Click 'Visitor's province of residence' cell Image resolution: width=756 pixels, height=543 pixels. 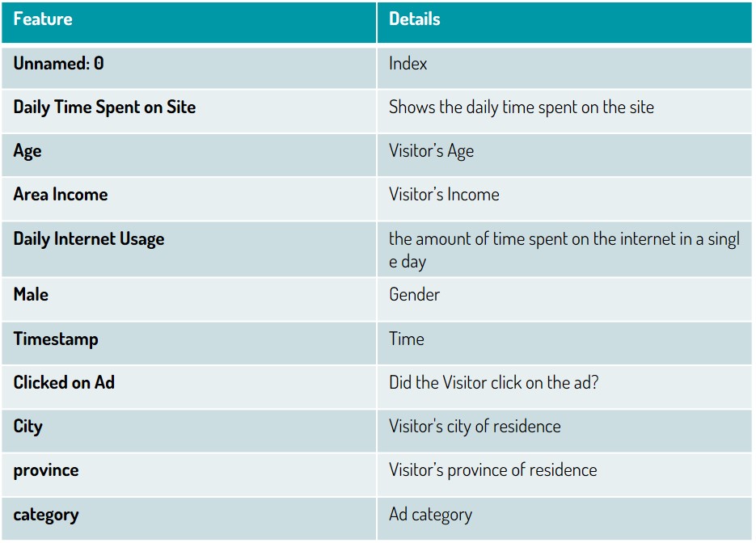[564, 474]
